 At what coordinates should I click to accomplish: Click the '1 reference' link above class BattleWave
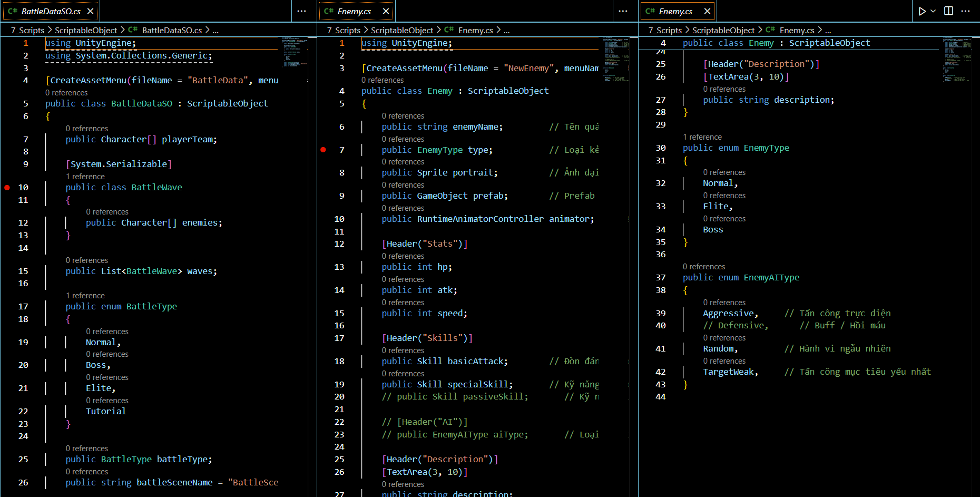coord(85,177)
